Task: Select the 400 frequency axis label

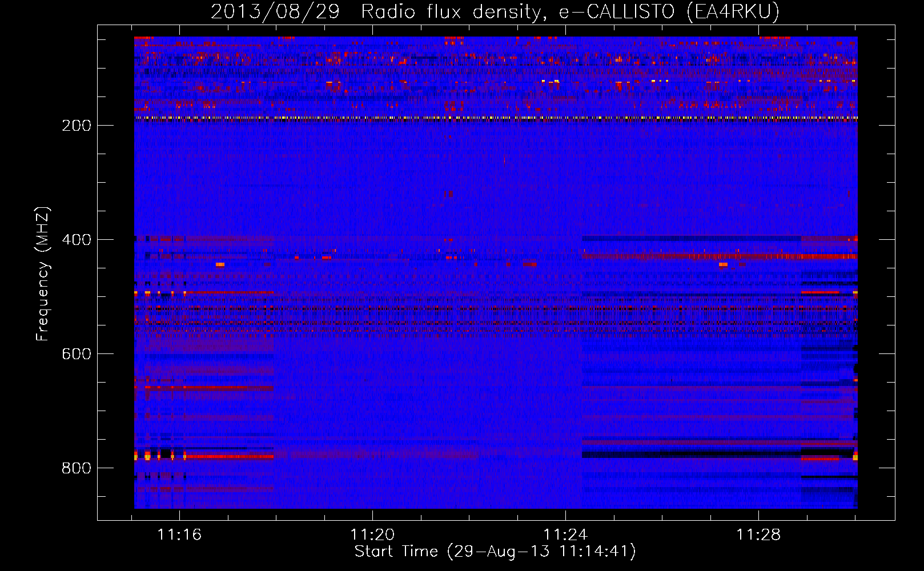Action: (77, 240)
